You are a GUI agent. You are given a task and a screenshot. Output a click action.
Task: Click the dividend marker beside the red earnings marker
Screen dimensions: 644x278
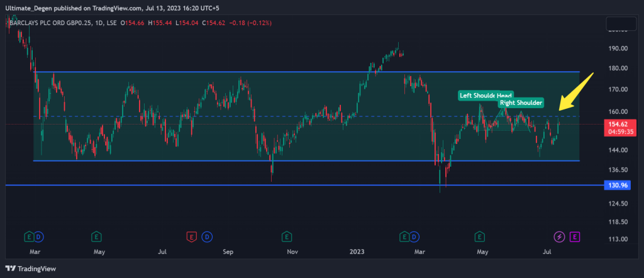(x=208, y=236)
